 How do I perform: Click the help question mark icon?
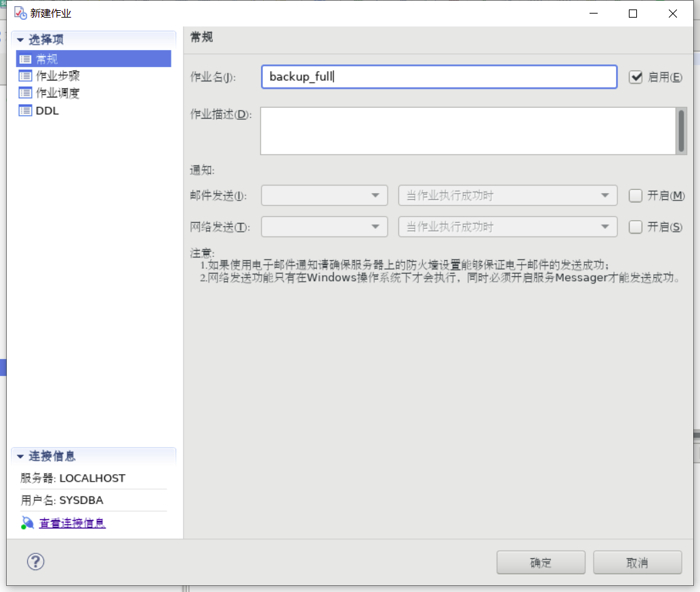(x=35, y=562)
